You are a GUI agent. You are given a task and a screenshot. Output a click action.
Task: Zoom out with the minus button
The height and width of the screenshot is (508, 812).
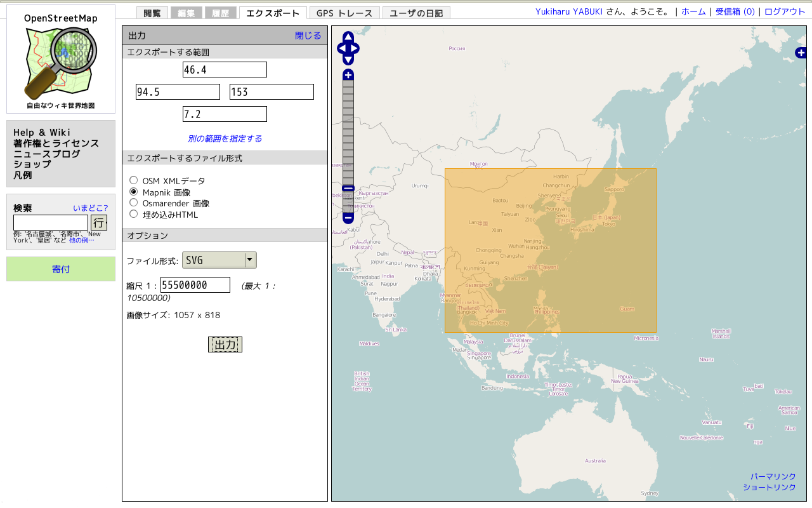coord(348,217)
